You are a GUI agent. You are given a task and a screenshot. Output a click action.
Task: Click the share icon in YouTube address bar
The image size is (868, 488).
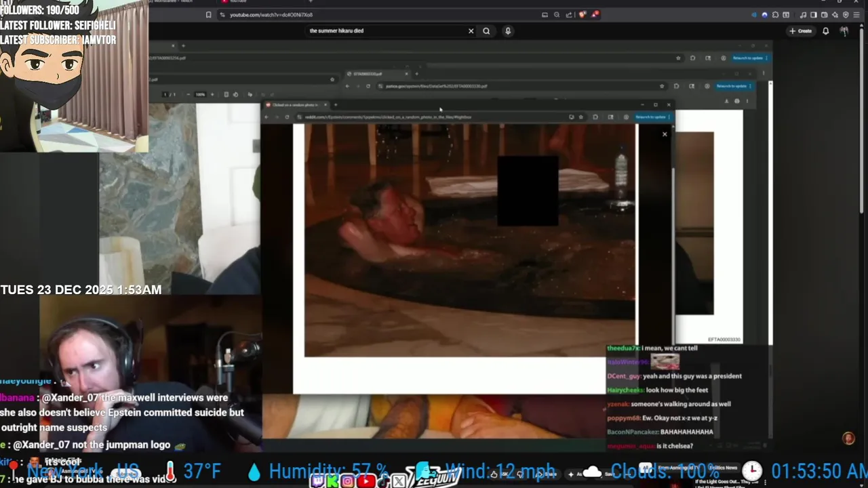coord(568,14)
